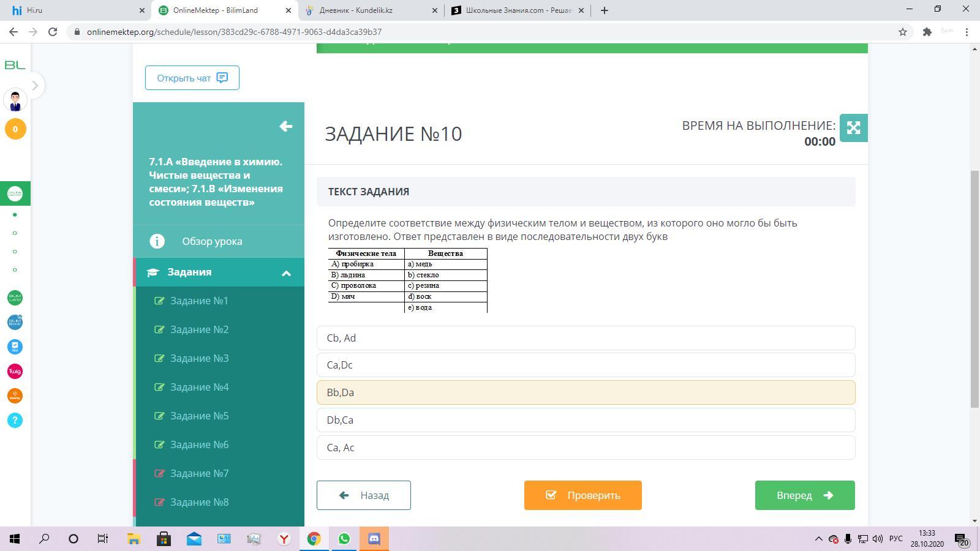Open a new browser tab with plus

click(604, 10)
